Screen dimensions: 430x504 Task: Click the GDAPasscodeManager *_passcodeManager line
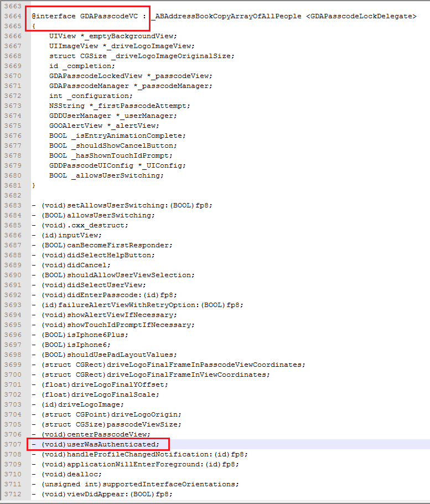[131, 86]
